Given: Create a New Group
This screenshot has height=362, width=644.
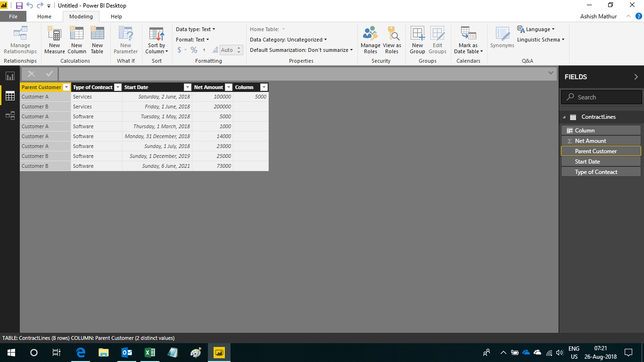Looking at the screenshot, I should click(417, 40).
